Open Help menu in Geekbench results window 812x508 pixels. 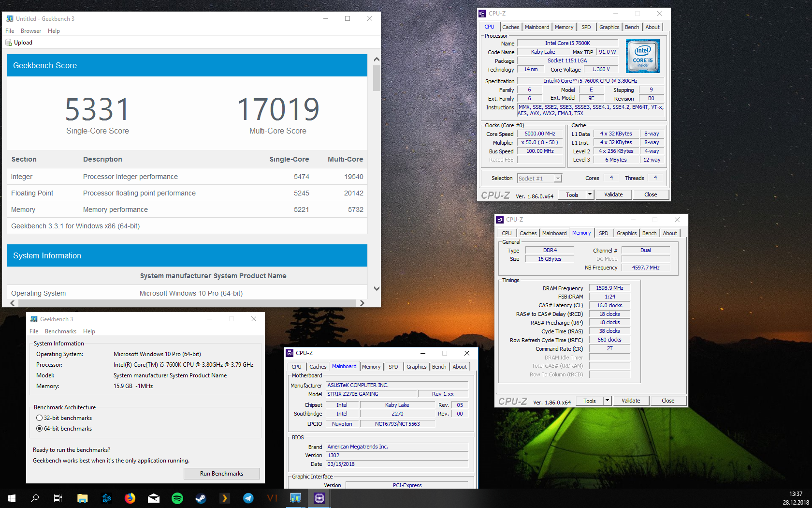coord(54,31)
